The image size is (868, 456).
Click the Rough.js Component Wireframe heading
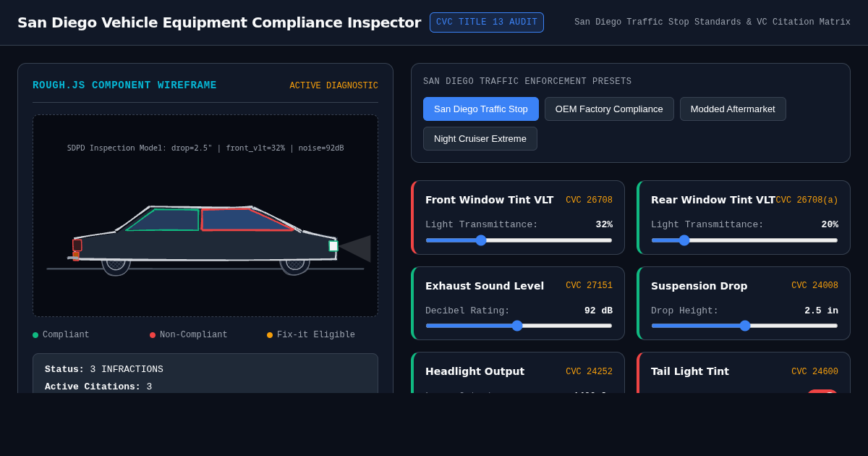[x=124, y=85]
